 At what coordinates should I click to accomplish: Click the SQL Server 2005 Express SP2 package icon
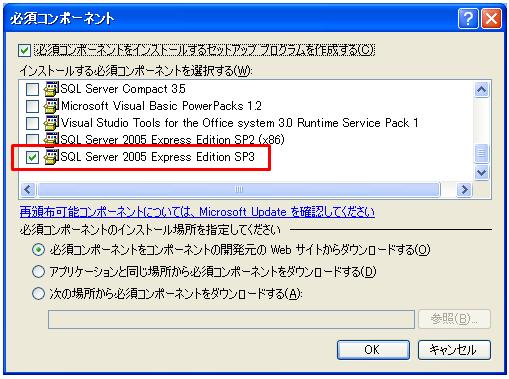51,139
